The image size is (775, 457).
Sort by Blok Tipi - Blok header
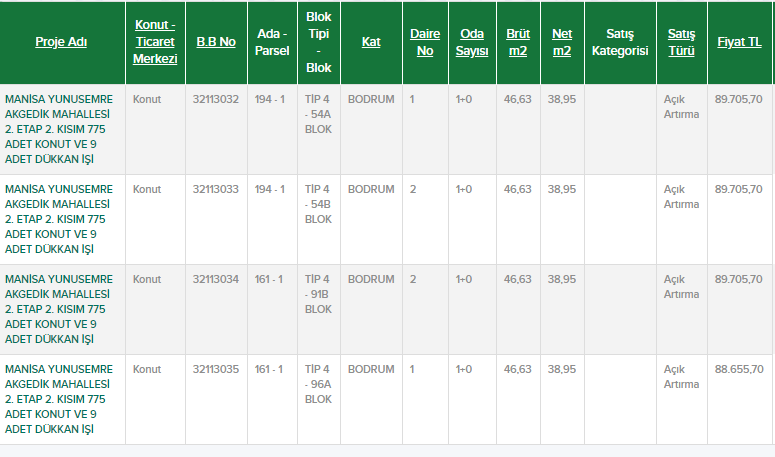click(x=318, y=42)
